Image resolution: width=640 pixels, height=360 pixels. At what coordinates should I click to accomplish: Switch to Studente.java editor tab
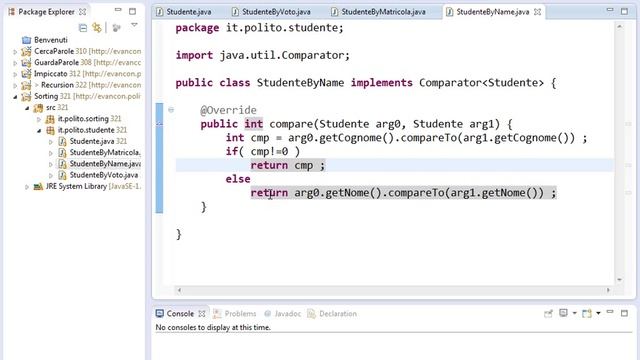tap(184, 12)
